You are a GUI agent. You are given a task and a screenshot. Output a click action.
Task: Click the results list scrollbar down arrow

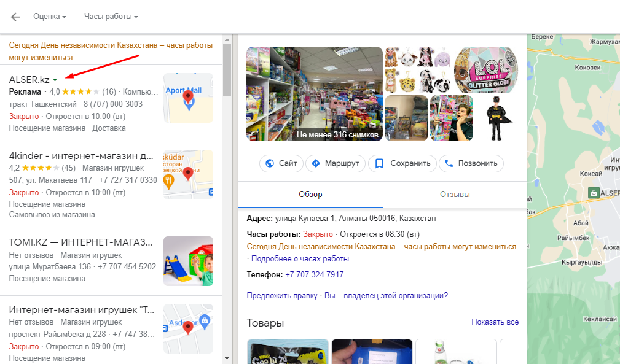click(x=227, y=358)
